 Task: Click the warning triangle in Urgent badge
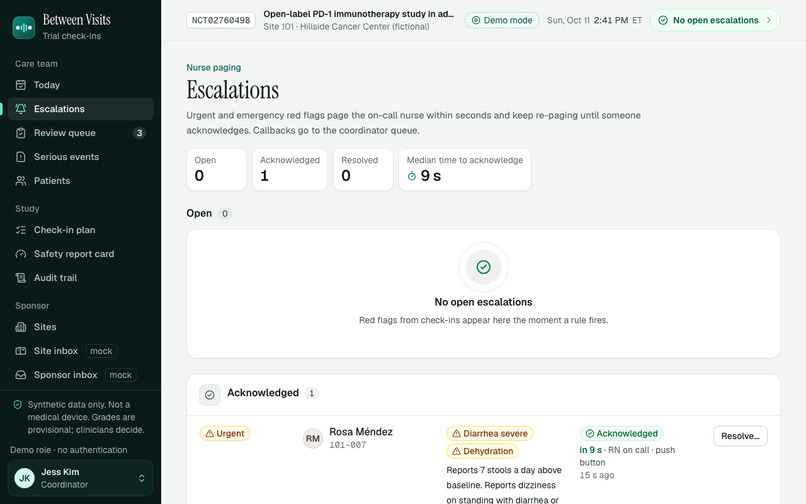pyautogui.click(x=210, y=434)
